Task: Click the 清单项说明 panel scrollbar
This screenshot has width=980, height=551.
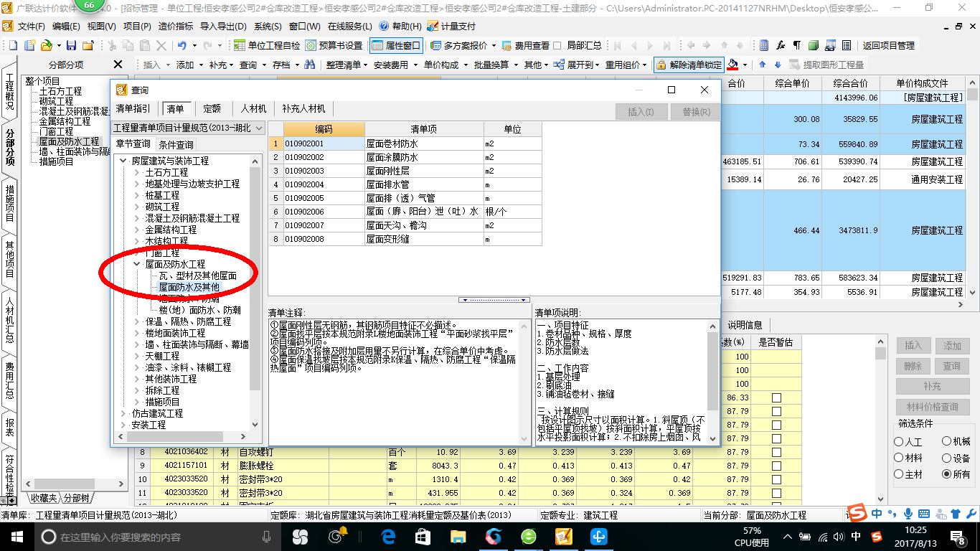Action: pos(712,381)
